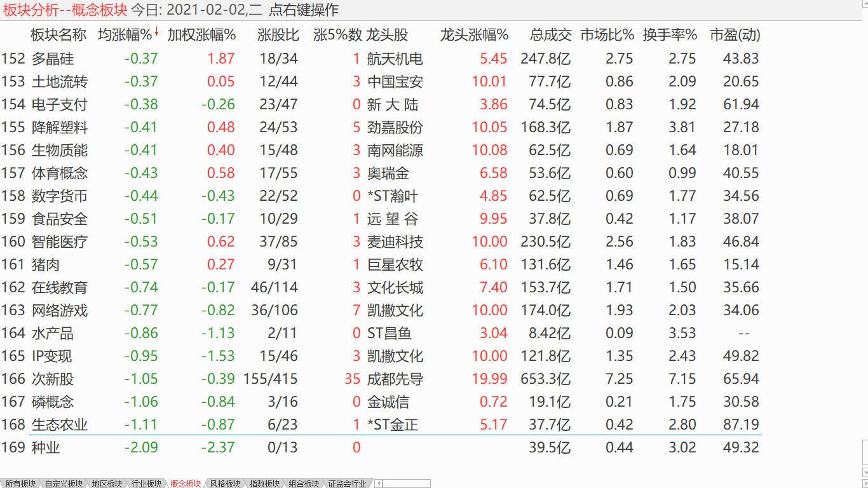Click leading stock 成都先导
The width and height of the screenshot is (868, 488).
[x=395, y=379]
